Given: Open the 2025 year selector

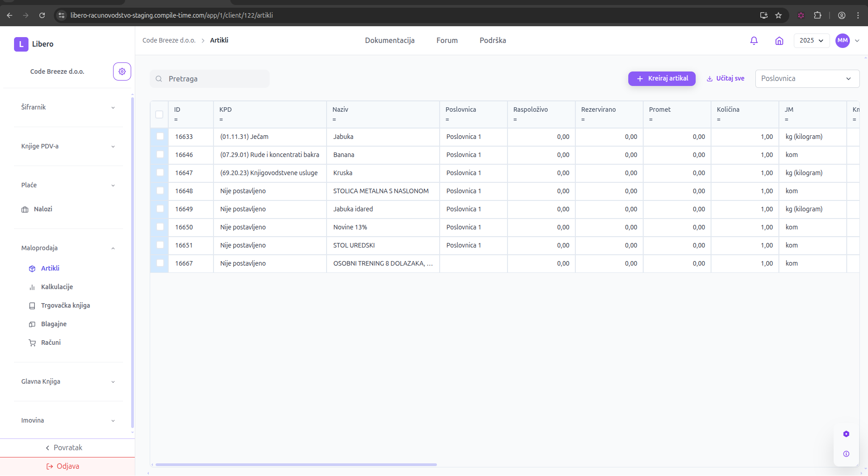Looking at the screenshot, I should (811, 41).
